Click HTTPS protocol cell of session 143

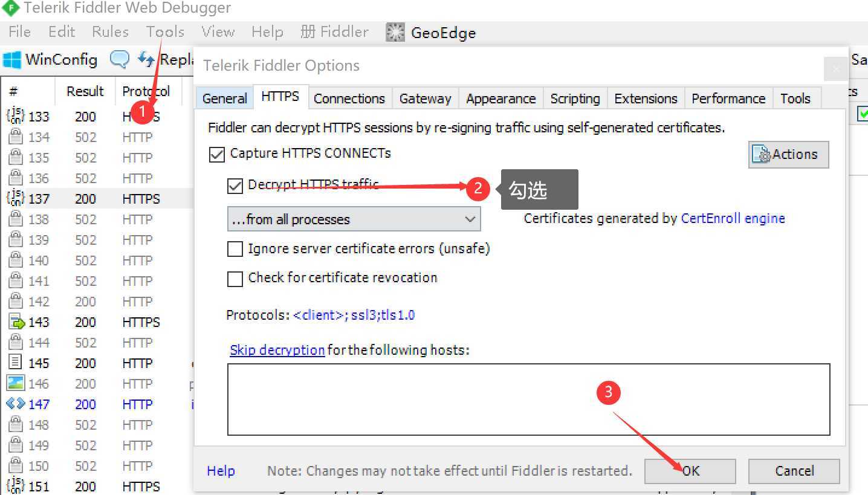(x=141, y=322)
